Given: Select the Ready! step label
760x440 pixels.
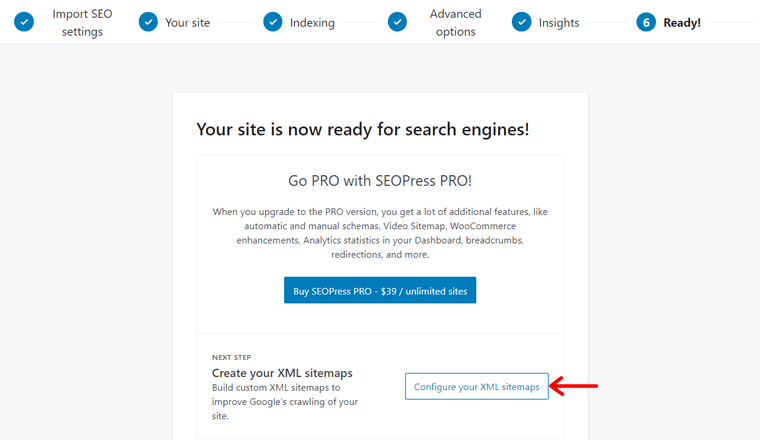Looking at the screenshot, I should [x=682, y=23].
